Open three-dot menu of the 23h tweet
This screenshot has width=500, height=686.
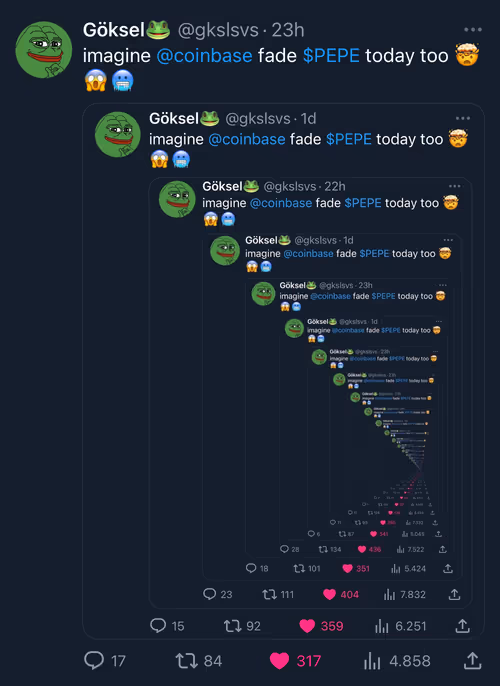pos(473,30)
